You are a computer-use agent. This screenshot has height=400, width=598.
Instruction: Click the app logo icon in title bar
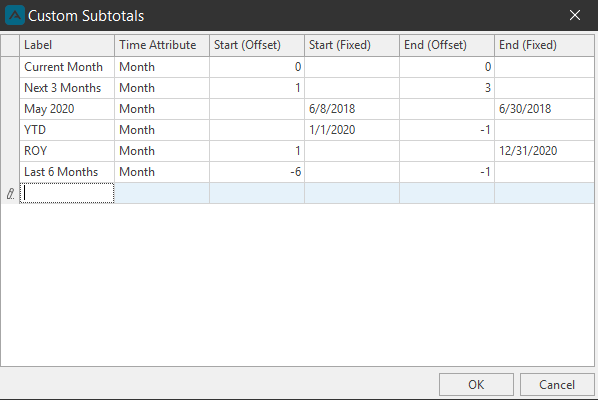pos(14,15)
